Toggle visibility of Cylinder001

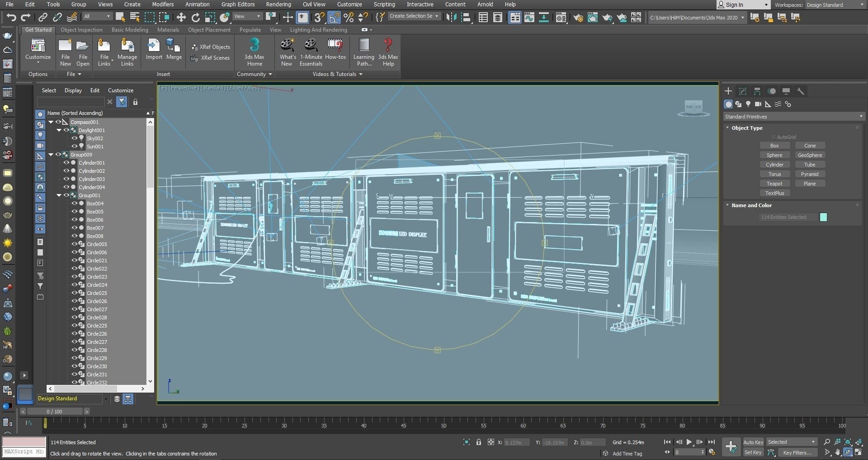[x=66, y=163]
